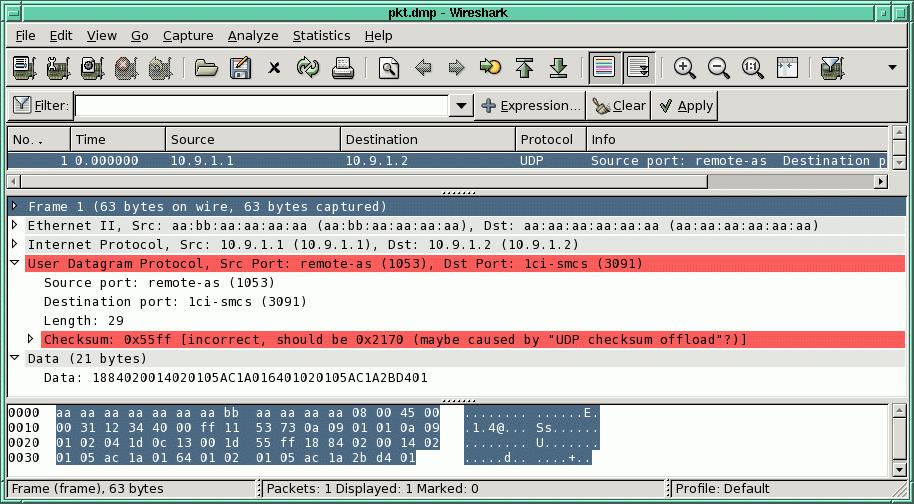Open a capture file folder icon
Image resolution: width=914 pixels, height=504 pixels.
pyautogui.click(x=206, y=68)
